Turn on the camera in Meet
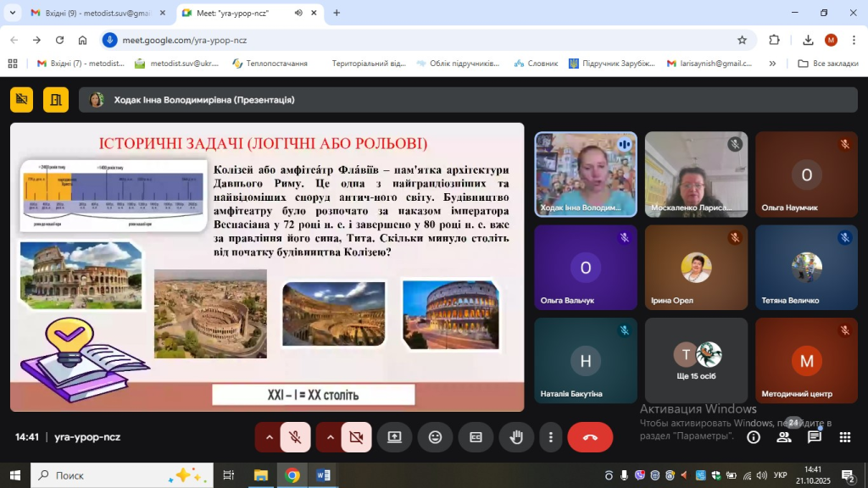Image resolution: width=868 pixels, height=488 pixels. click(356, 437)
